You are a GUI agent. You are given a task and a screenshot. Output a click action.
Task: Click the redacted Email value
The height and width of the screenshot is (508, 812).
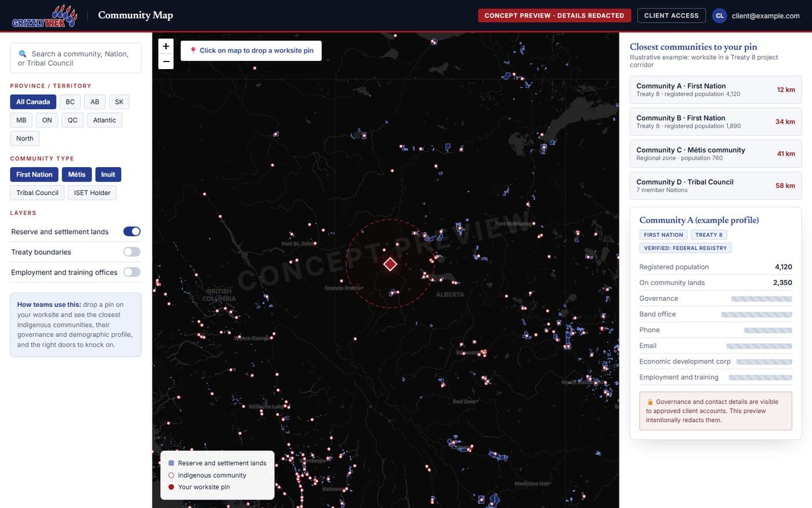(759, 346)
